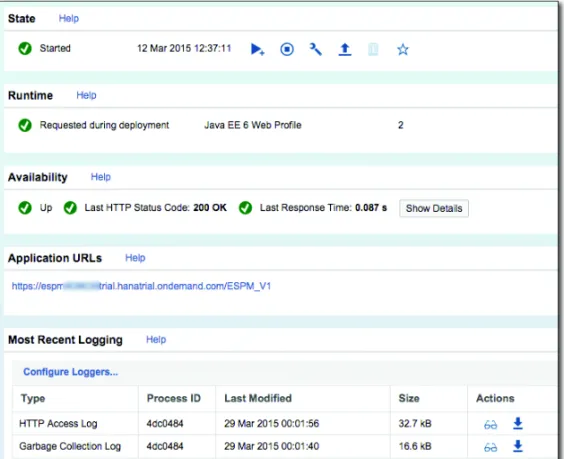Screen dimensions: 564x459
Task: View HTTP Access Log with glasses icon
Action: (x=490, y=424)
